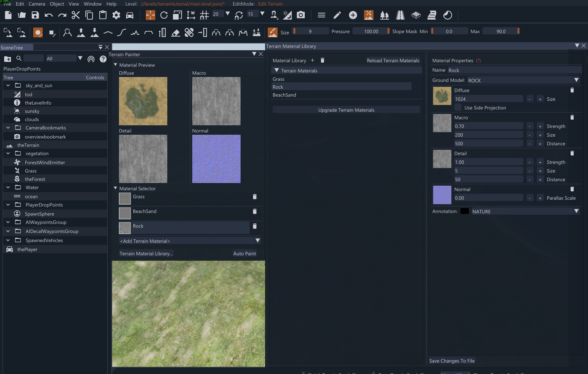588x374 pixels.
Task: Open the Camera menu
Action: (37, 4)
